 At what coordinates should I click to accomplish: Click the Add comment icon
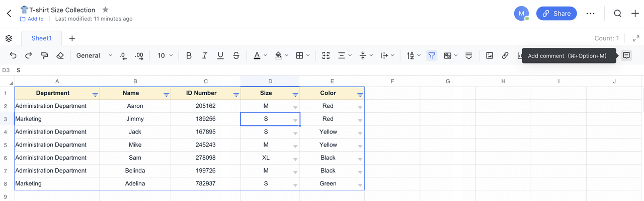click(x=626, y=55)
